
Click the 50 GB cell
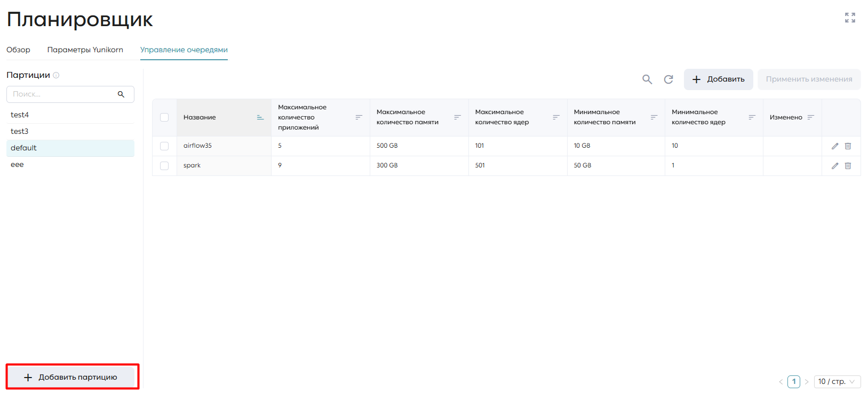(616, 166)
